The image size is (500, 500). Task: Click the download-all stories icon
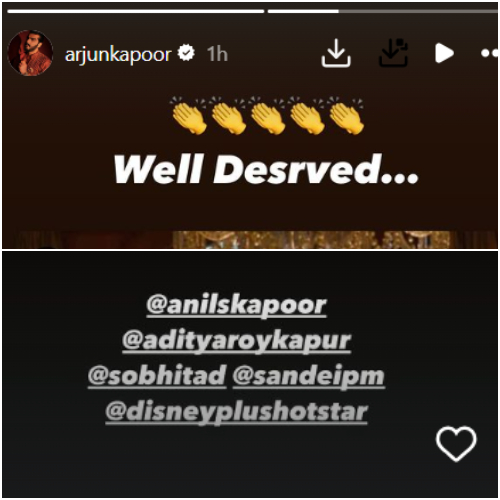click(x=393, y=53)
